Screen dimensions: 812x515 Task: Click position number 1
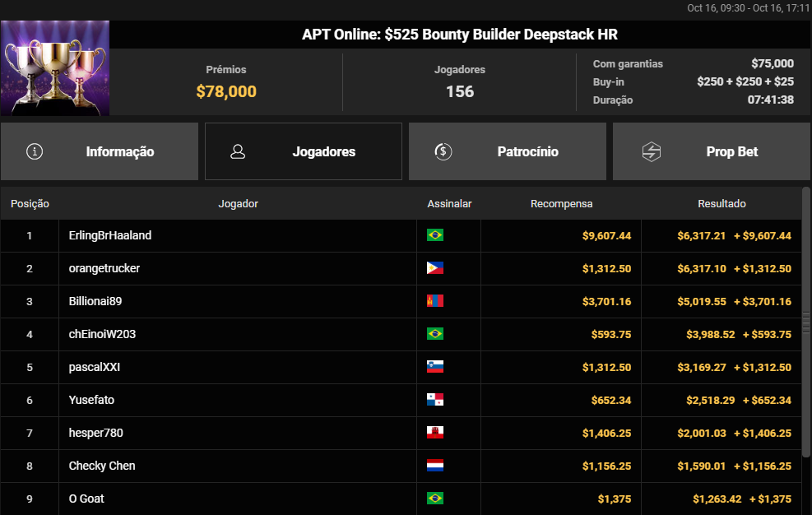coord(30,236)
